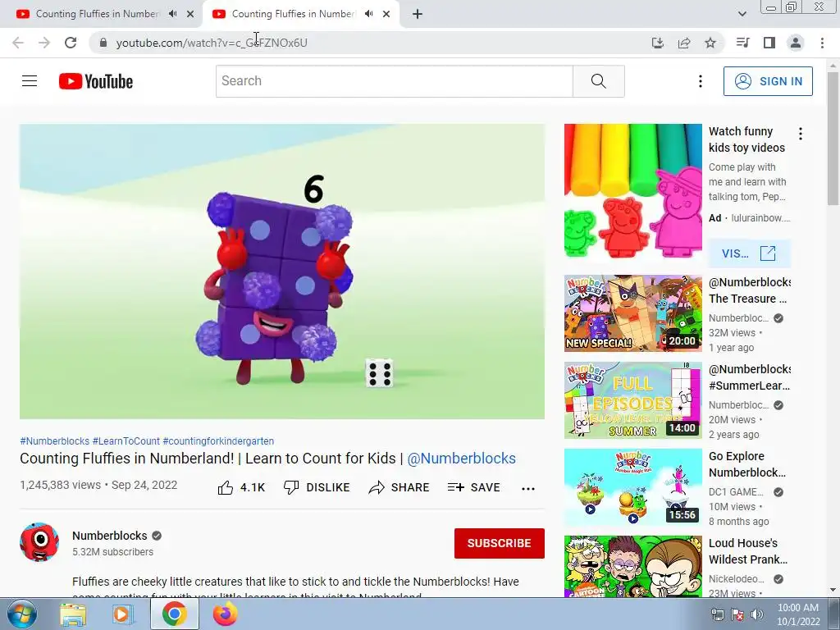Click the '1,245,383 views' text
The width and height of the screenshot is (840, 630).
click(x=60, y=485)
